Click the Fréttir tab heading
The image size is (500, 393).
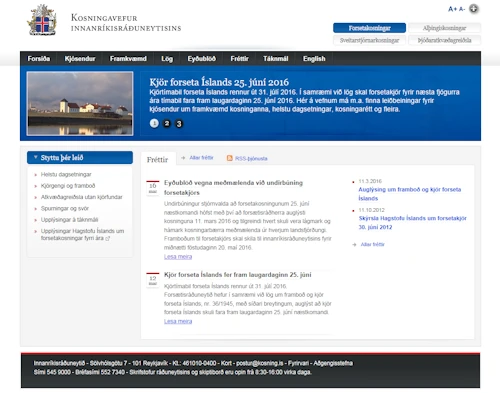[158, 159]
